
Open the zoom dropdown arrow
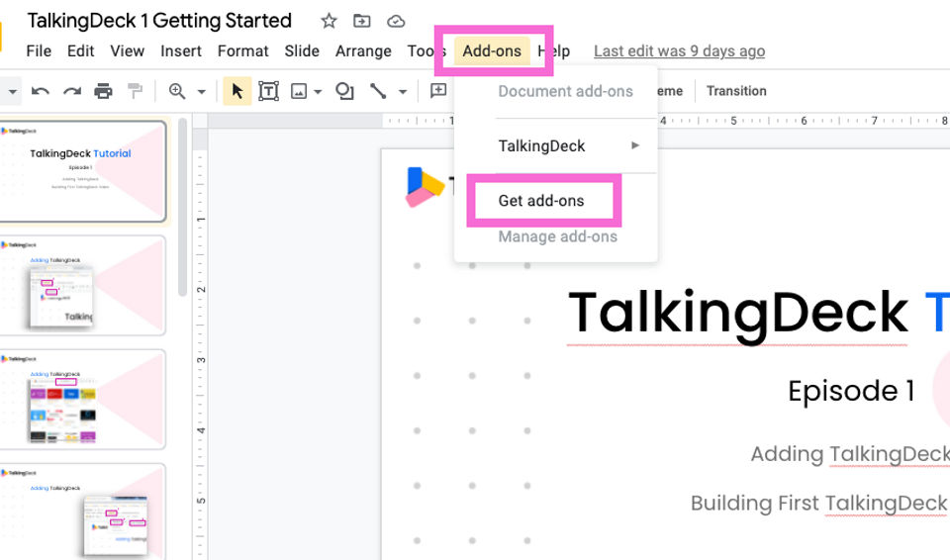click(x=202, y=92)
